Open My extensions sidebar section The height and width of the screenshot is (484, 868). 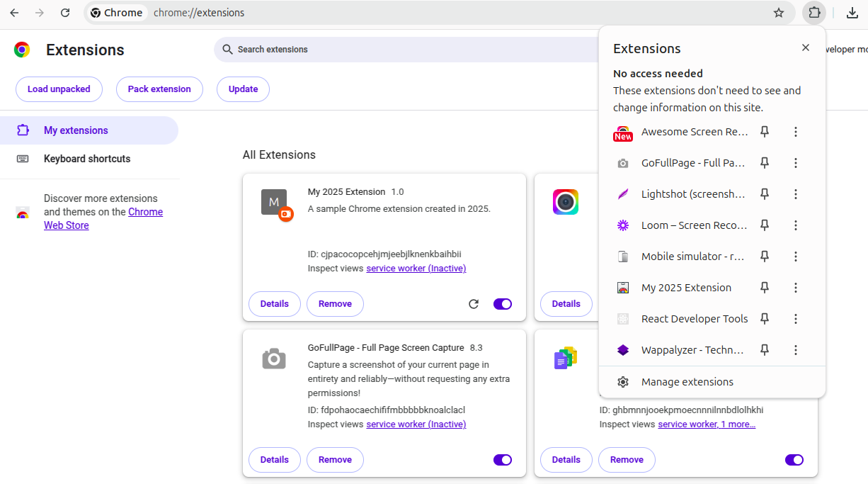point(89,130)
